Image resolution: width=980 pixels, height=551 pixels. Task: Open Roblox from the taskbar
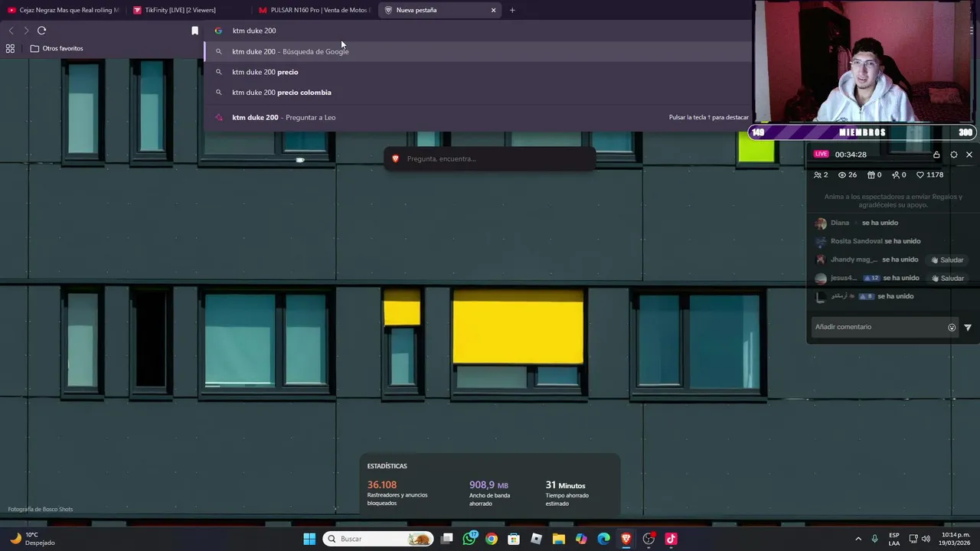tap(536, 539)
